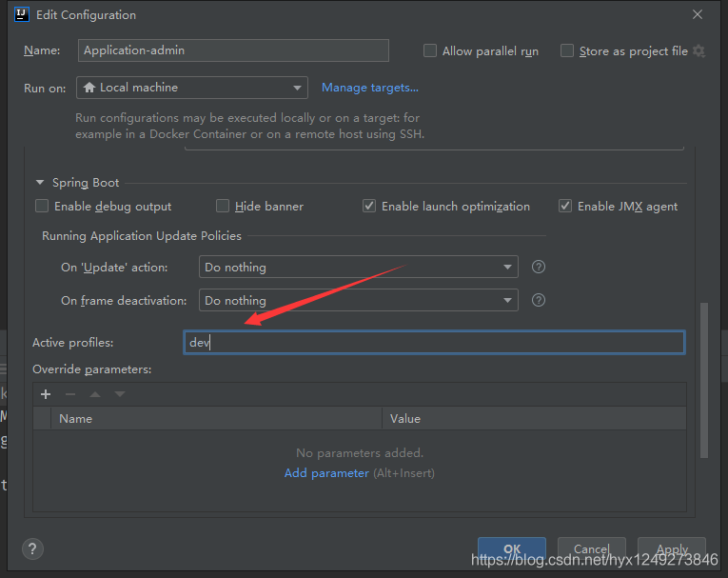Remove parameter with minus icon
Viewport: 728px width, 578px height.
[x=70, y=394]
